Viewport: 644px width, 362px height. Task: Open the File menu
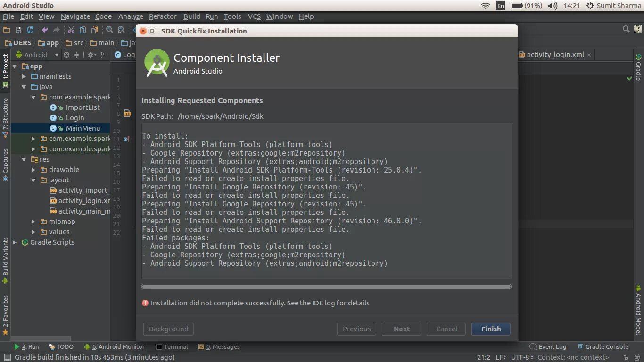(x=8, y=16)
